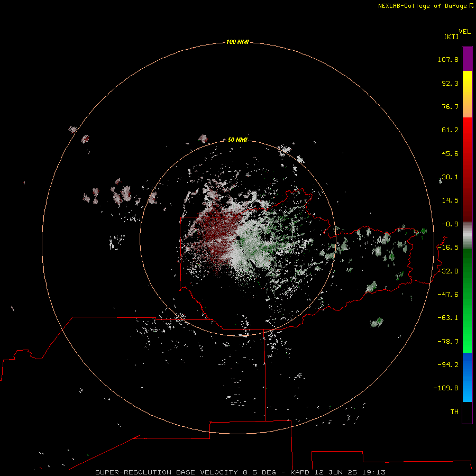
Task: Select the -78.7 velocity scale value
Action: point(448,342)
